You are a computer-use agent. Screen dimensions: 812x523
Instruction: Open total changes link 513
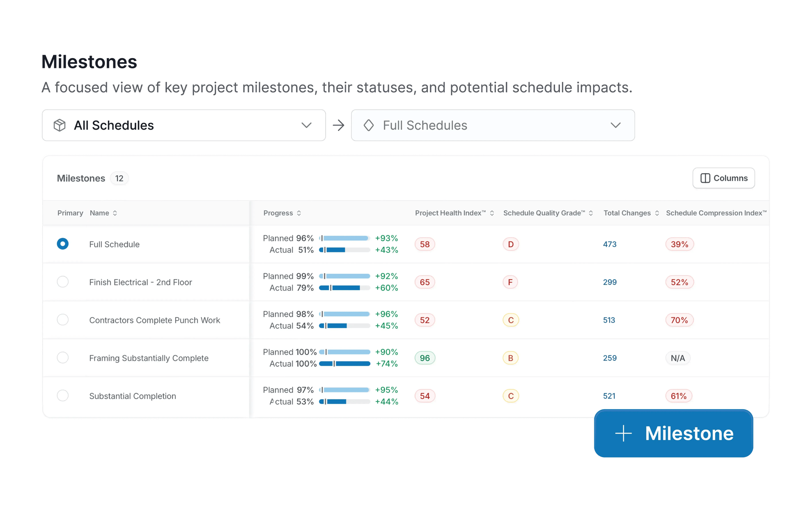click(x=609, y=320)
